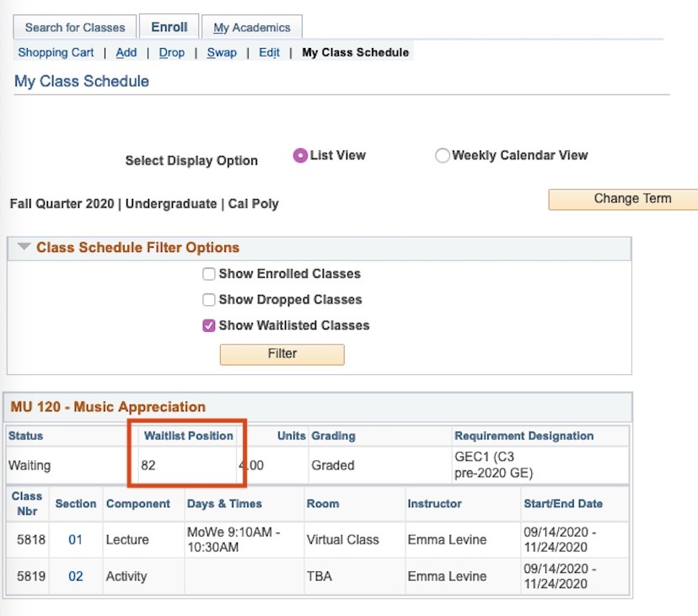Uncheck Show Waitlisted Classes checkbox
698x616 pixels.
(209, 325)
